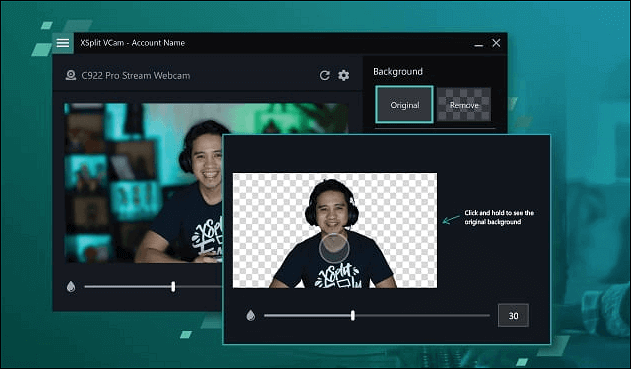Choose C922 Pro Stream Webcam device name
This screenshot has width=631, height=369.
pos(136,76)
